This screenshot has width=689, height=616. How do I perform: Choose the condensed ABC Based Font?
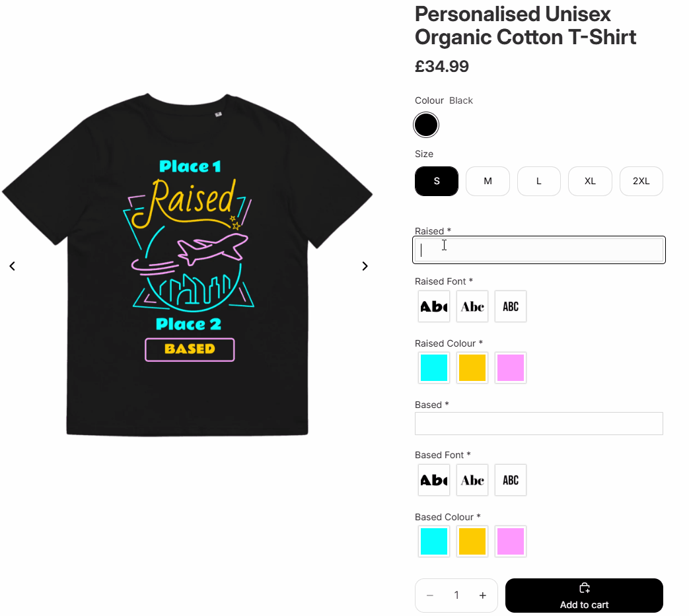point(510,480)
